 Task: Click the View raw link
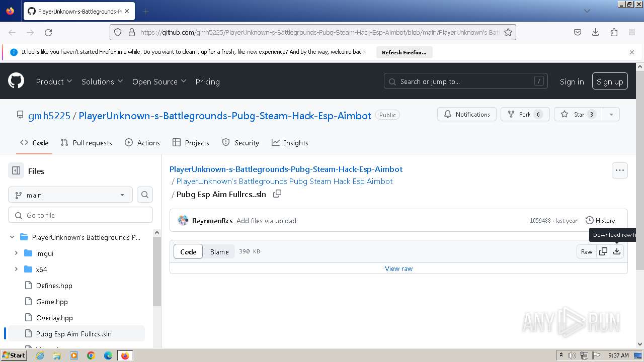click(398, 268)
